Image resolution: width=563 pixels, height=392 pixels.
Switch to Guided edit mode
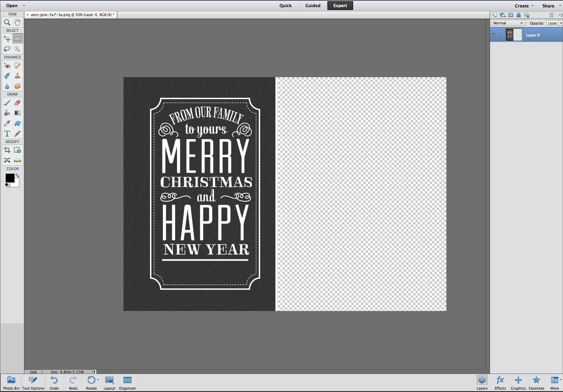(x=313, y=6)
